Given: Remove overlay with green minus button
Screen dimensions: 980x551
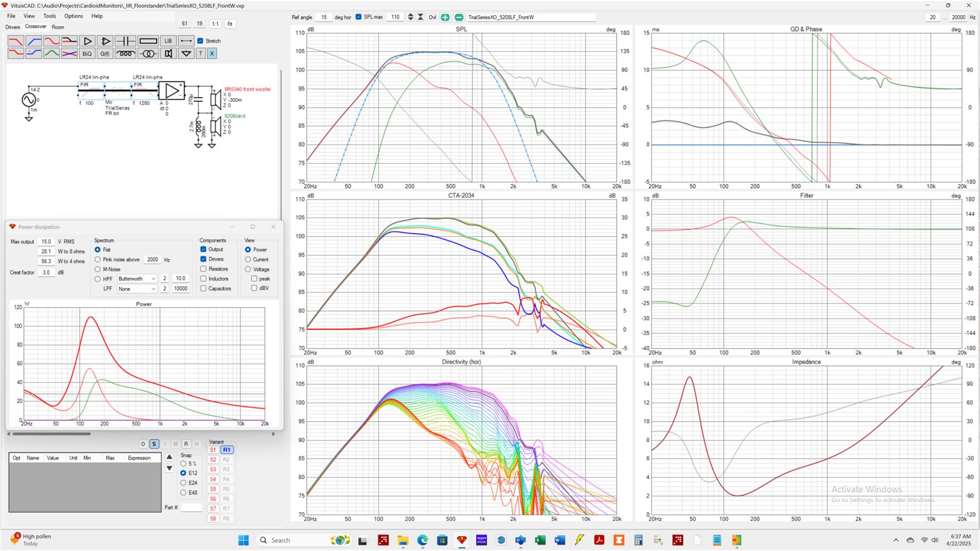Looking at the screenshot, I should (x=459, y=17).
